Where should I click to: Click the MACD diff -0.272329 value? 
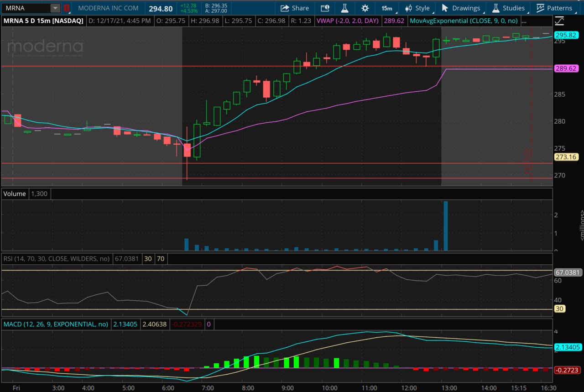click(187, 324)
